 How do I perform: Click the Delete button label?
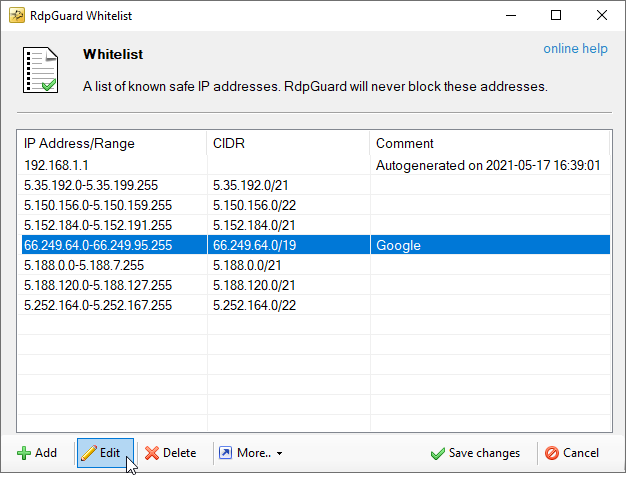point(180,453)
